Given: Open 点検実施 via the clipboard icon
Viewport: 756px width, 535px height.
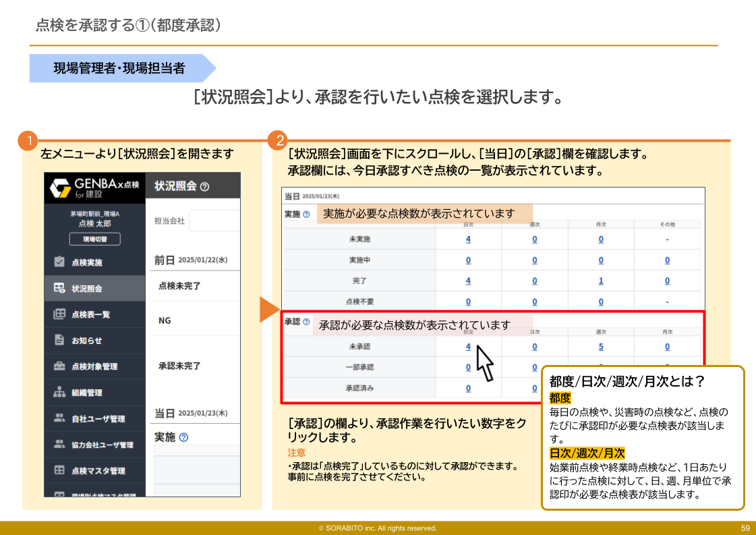Looking at the screenshot, I should pos(59,263).
